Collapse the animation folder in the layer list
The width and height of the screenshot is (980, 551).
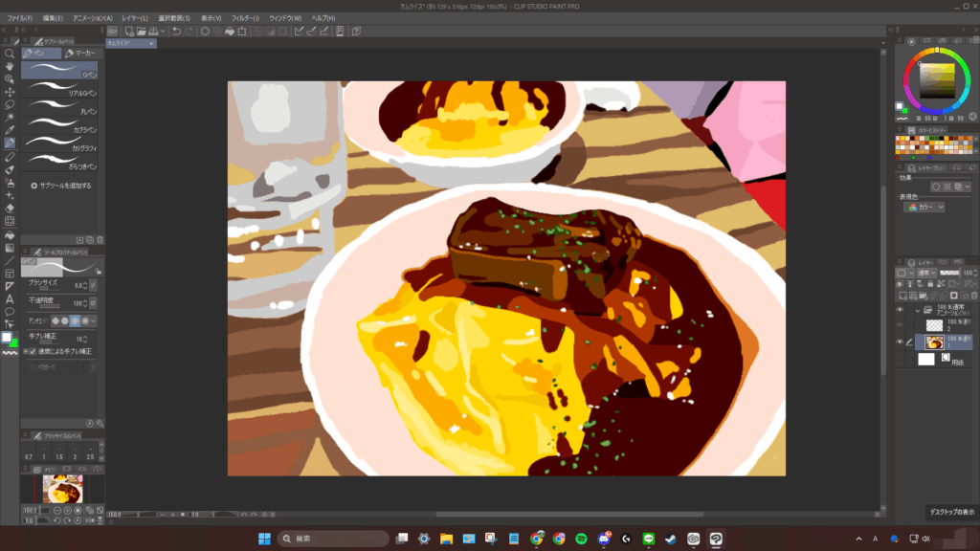tap(918, 310)
